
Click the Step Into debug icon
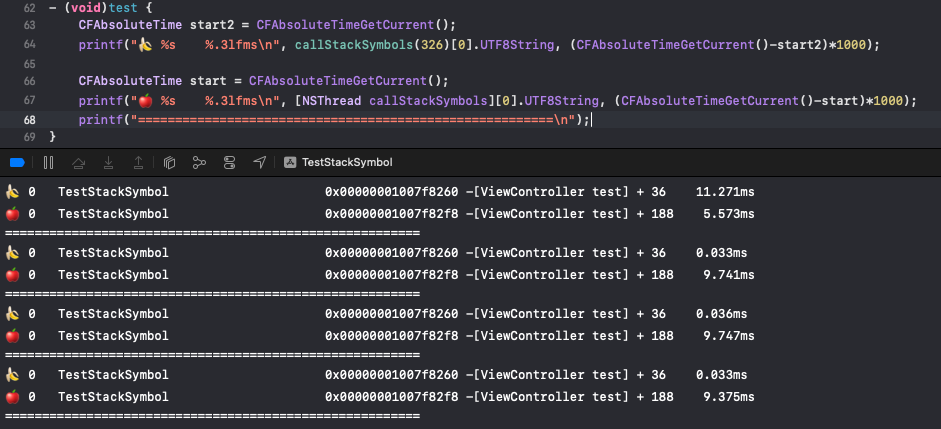coord(109,163)
